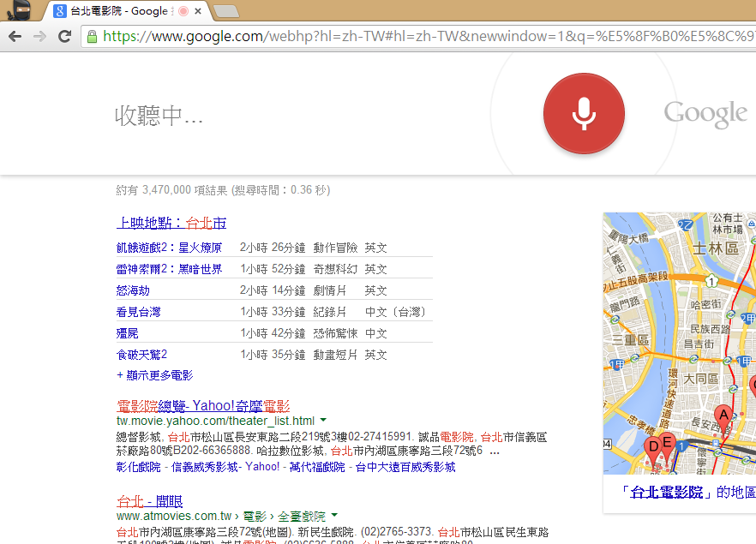Click the 大同區 label on map
This screenshot has width=756, height=544.
pos(700,379)
